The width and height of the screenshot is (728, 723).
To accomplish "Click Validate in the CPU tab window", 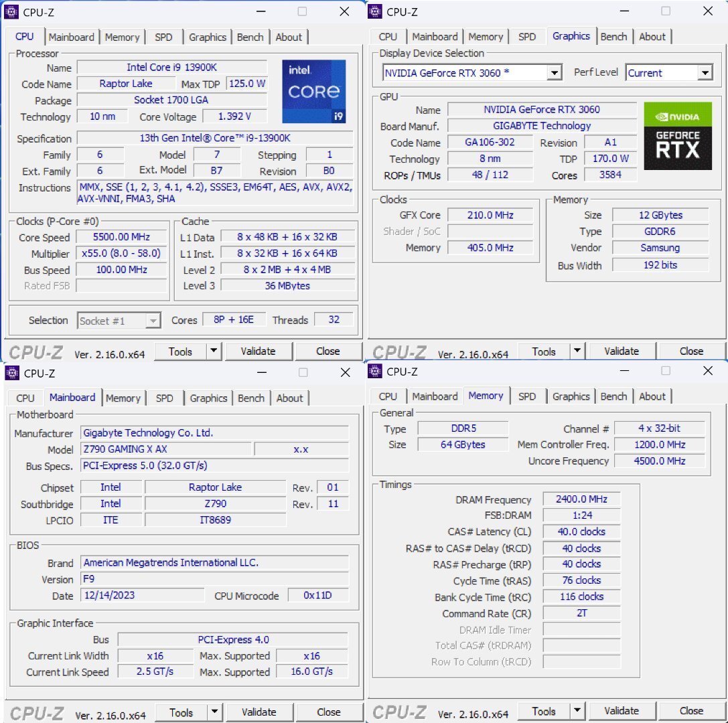I will click(x=258, y=351).
